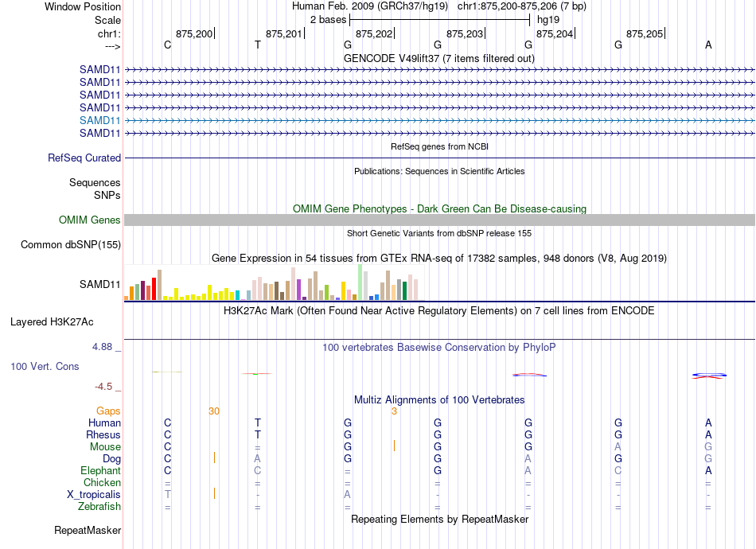Image resolution: width=756 pixels, height=549 pixels.
Task: Click the hg19 label beside scale bar
Action: point(548,20)
